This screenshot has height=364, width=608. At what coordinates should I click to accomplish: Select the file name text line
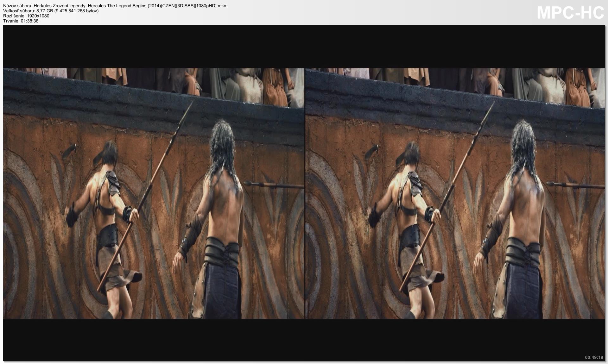point(115,6)
